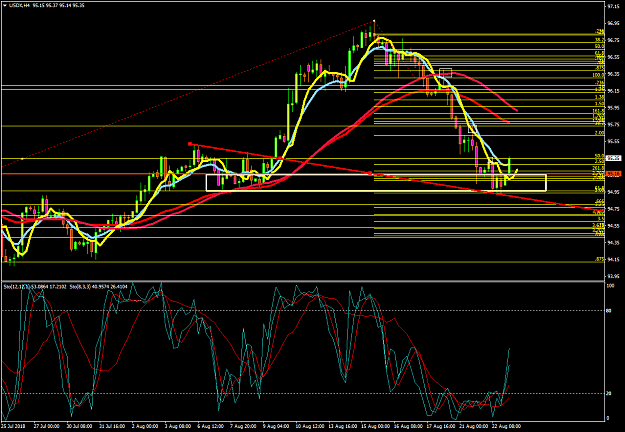
Task: Click the stochastic 100 scale label
Action: click(x=610, y=286)
